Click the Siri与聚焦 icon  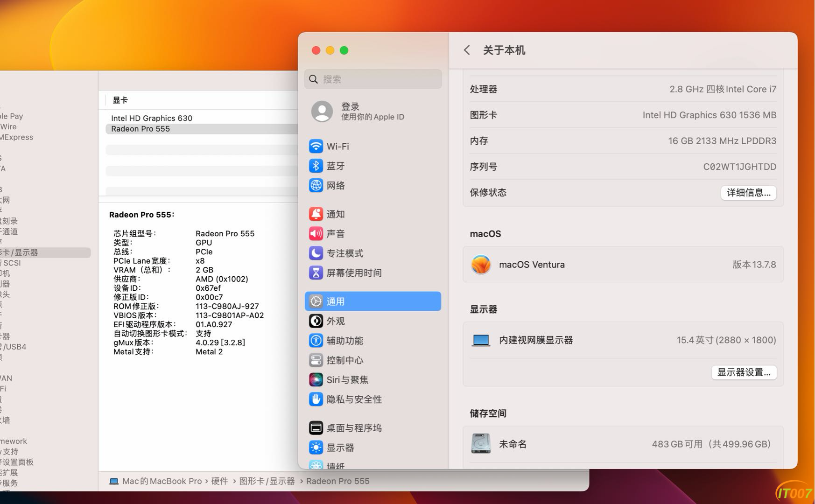(x=316, y=380)
